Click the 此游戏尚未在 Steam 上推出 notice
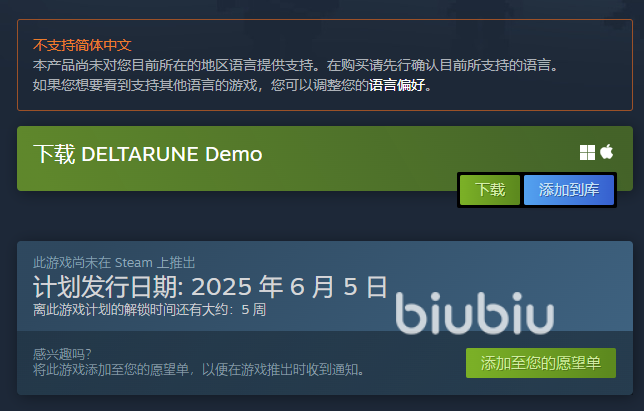 coord(114,262)
